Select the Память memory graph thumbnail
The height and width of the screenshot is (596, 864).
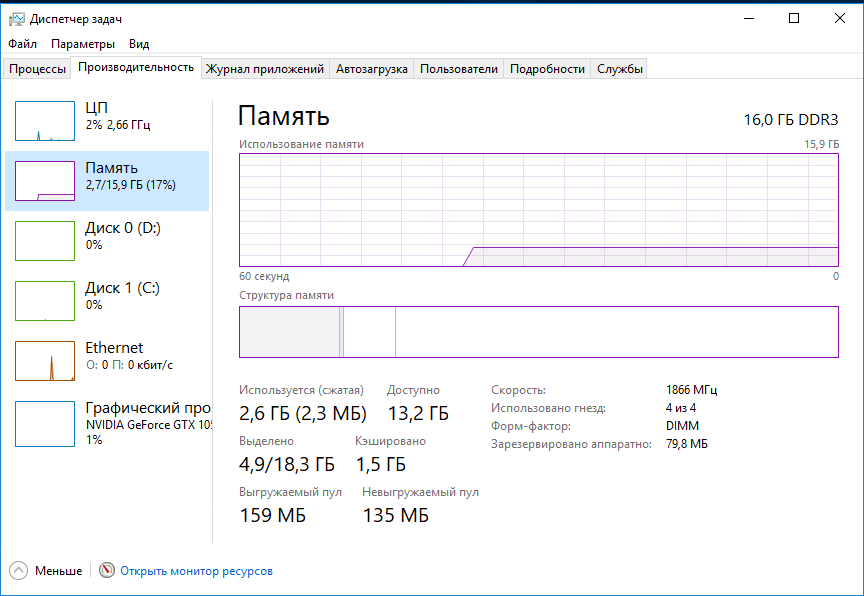coord(45,181)
